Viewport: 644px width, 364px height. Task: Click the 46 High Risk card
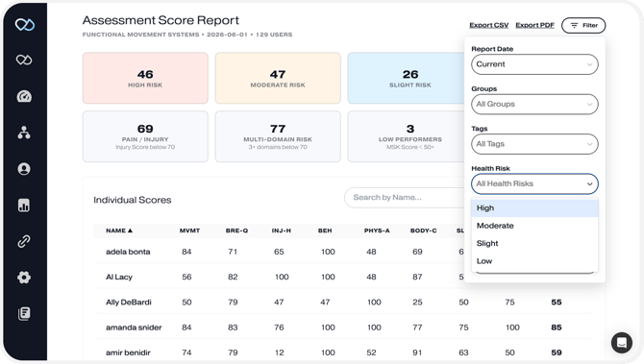click(x=145, y=78)
